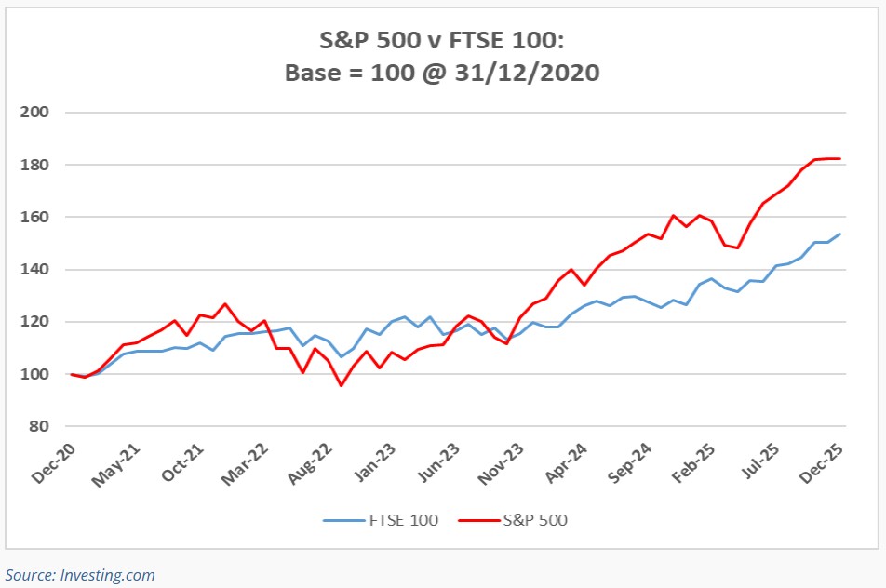The width and height of the screenshot is (886, 588).
Task: Click the FTSE 100 blue legend line marker
Action: tap(343, 521)
